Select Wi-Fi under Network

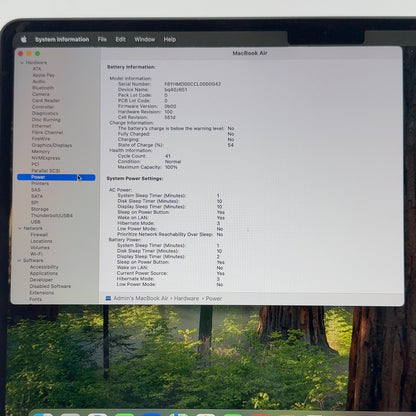tap(36, 254)
